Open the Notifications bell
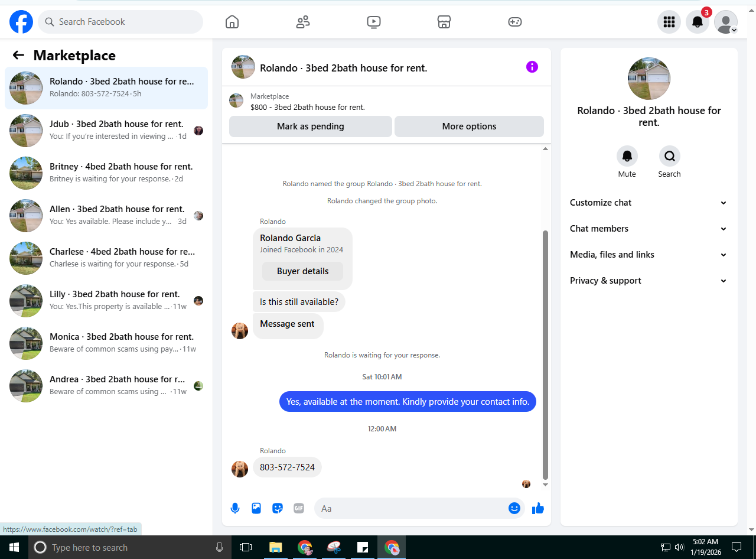Screen dimensions: 756x559 pos(698,22)
